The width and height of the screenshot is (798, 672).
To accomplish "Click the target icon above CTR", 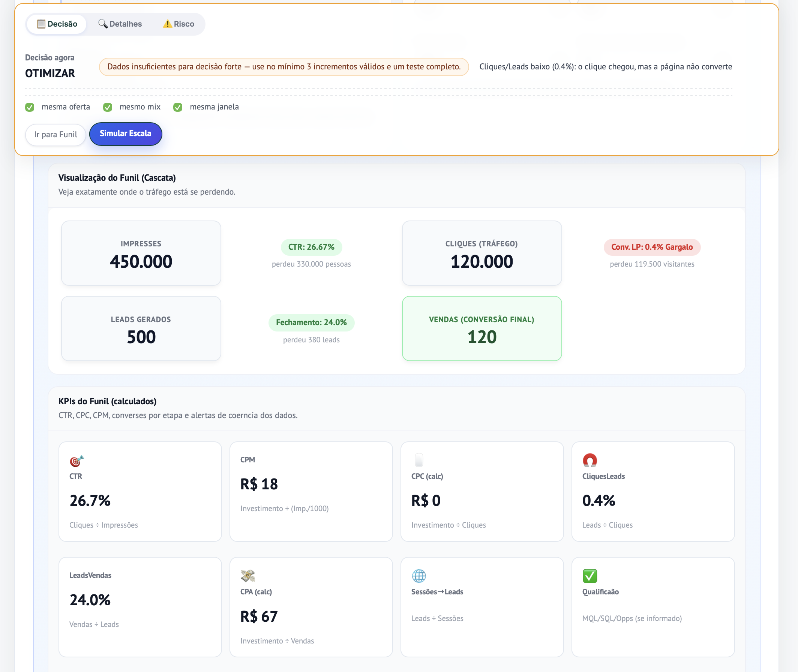I will tap(76, 461).
